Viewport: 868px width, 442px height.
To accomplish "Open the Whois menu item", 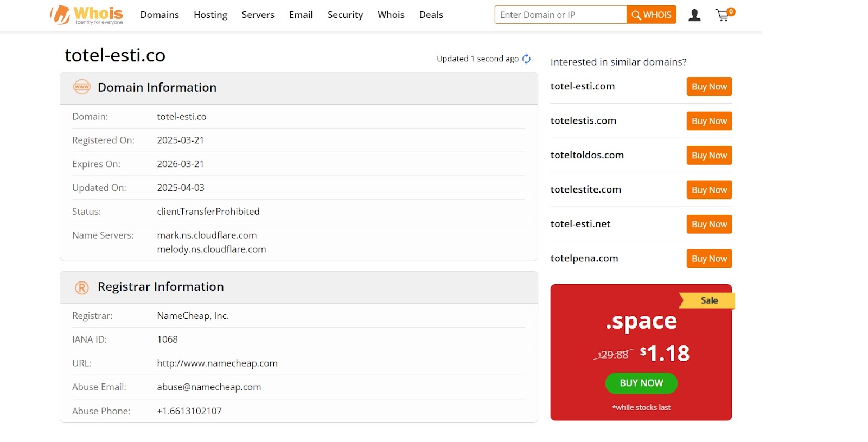I will [x=391, y=15].
